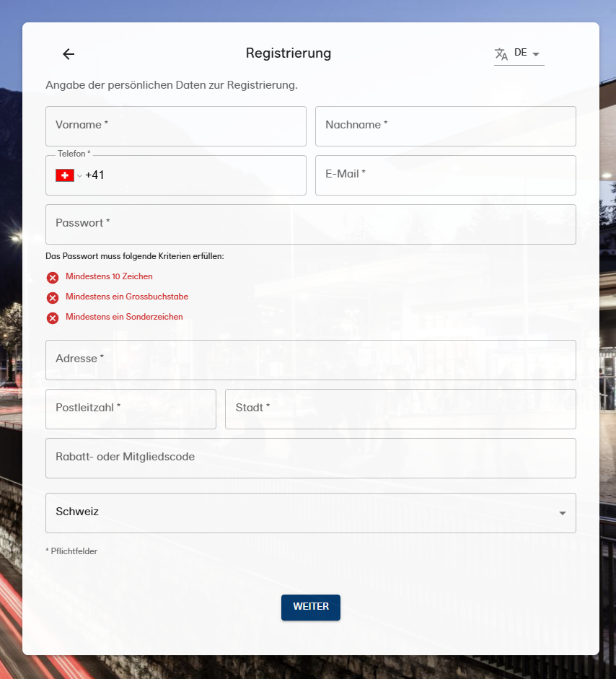Click the text Mindestens 10 Zeichen
This screenshot has height=679, width=616.
coord(109,276)
